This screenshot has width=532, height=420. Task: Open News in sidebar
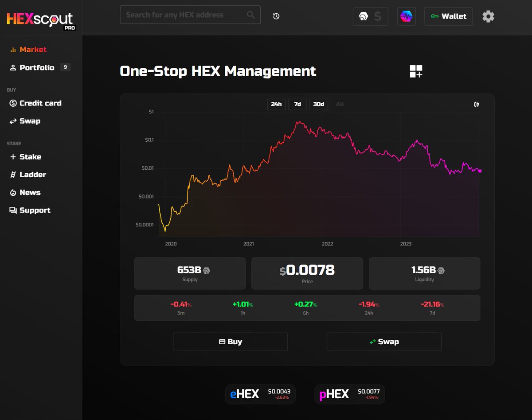[x=25, y=192]
